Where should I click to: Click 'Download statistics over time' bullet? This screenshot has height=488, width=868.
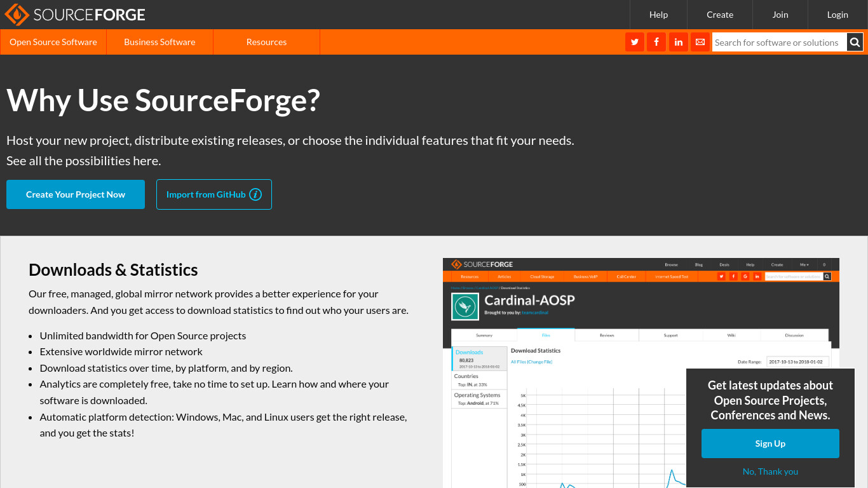tap(166, 368)
